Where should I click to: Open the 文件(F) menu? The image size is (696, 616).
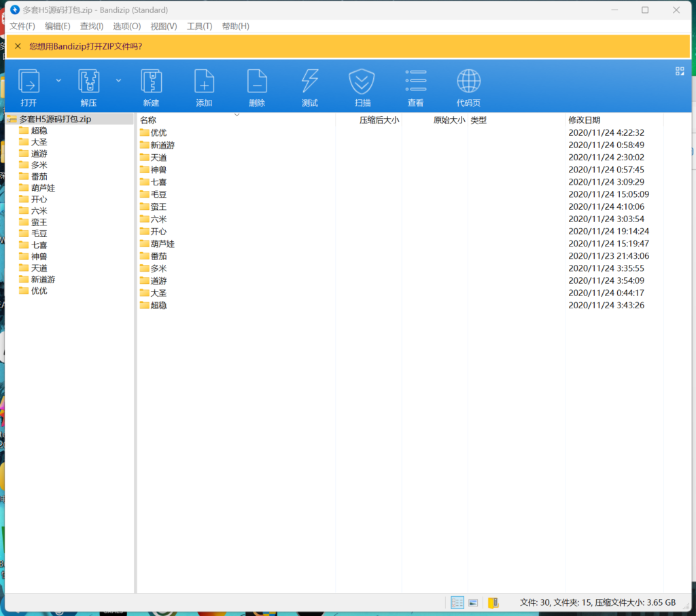pos(22,26)
